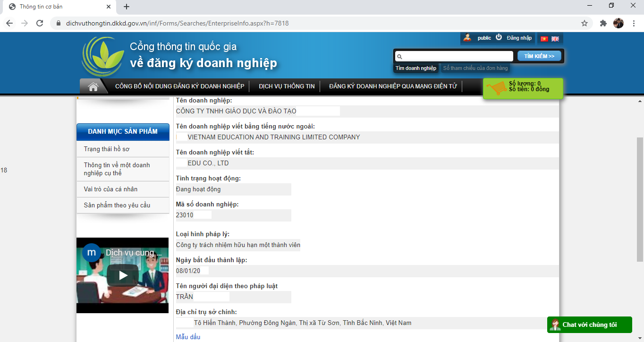Image resolution: width=644 pixels, height=342 pixels.
Task: Select Số tham chiếu của đơn hàng tab
Action: pyautogui.click(x=475, y=68)
